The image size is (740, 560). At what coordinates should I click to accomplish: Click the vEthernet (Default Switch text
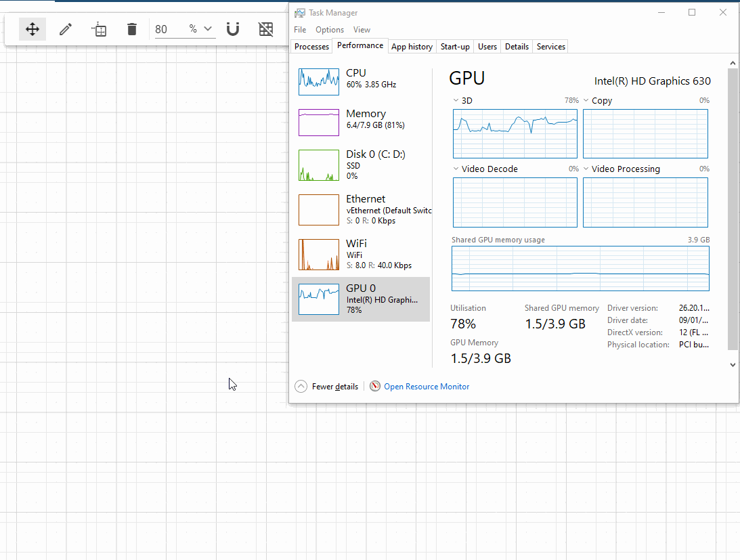(389, 211)
